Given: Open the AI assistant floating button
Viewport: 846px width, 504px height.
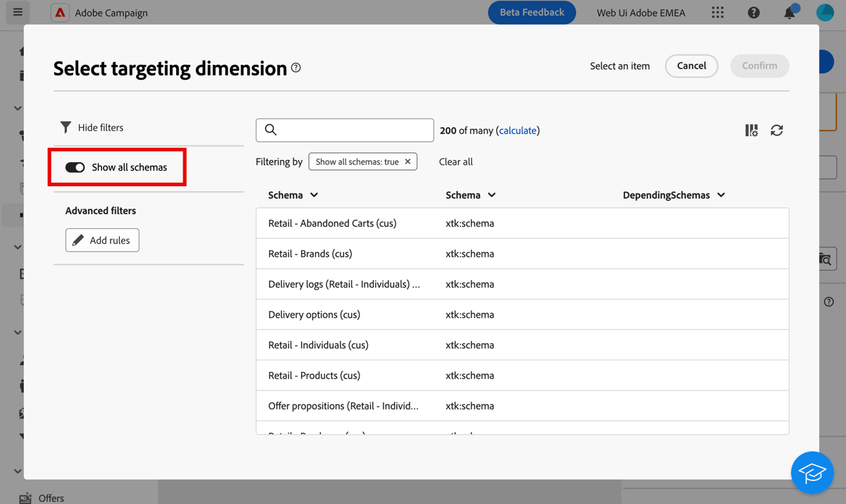Looking at the screenshot, I should point(812,472).
